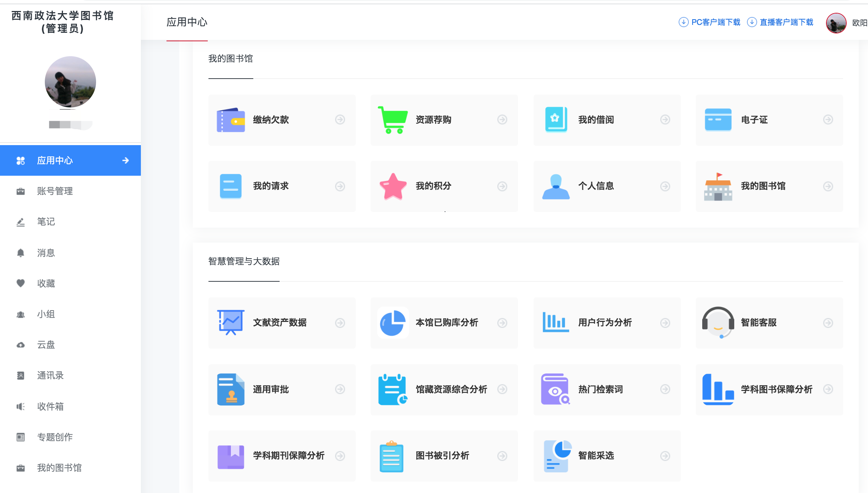Click the PC客户端下载 link
Image resolution: width=868 pixels, height=493 pixels.
715,22
